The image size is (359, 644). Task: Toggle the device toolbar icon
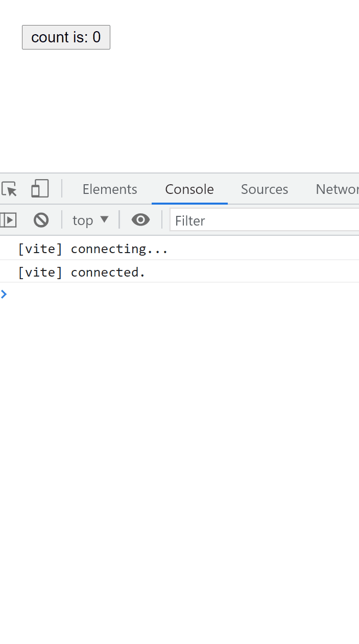coord(40,189)
